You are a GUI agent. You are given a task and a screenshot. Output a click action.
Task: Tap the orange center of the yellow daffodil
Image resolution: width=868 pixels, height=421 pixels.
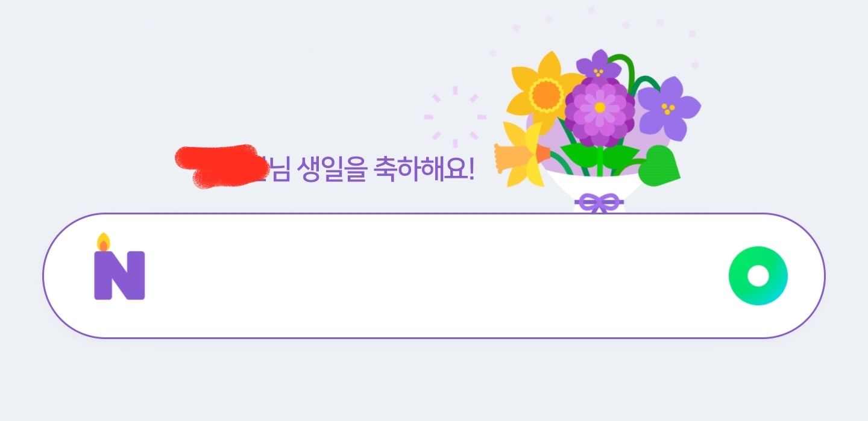545,93
